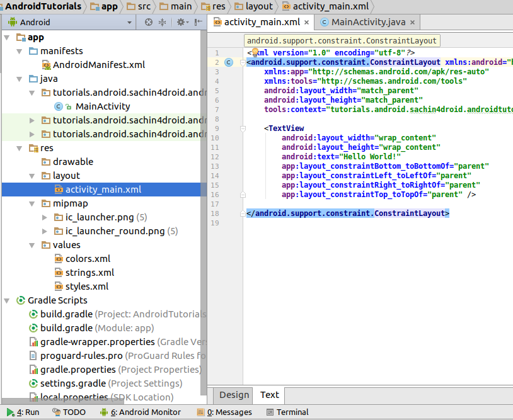Click the fold marker beside TextView line
Image resolution: width=513 pixels, height=420 pixels.
[x=243, y=128]
